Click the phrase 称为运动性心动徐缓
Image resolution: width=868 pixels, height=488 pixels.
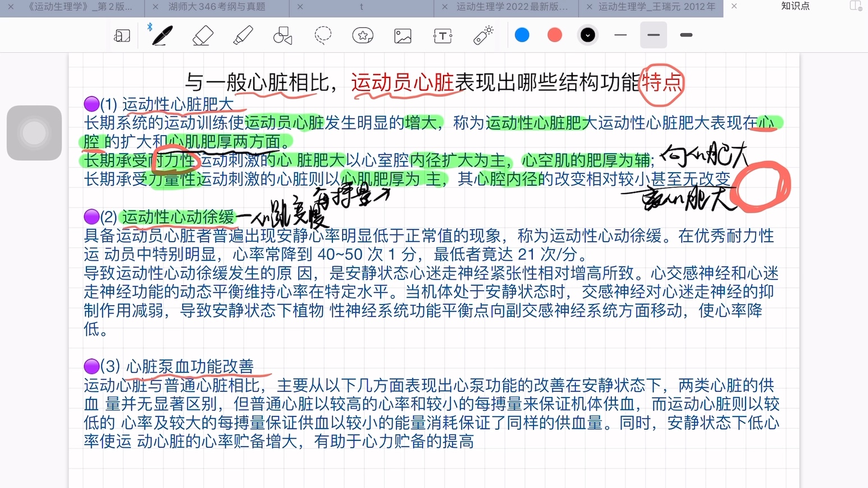point(590,236)
